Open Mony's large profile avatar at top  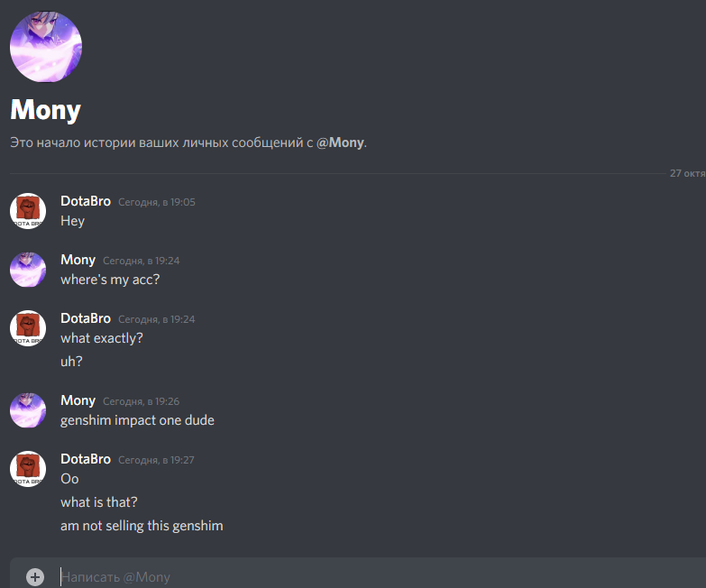[x=46, y=47]
